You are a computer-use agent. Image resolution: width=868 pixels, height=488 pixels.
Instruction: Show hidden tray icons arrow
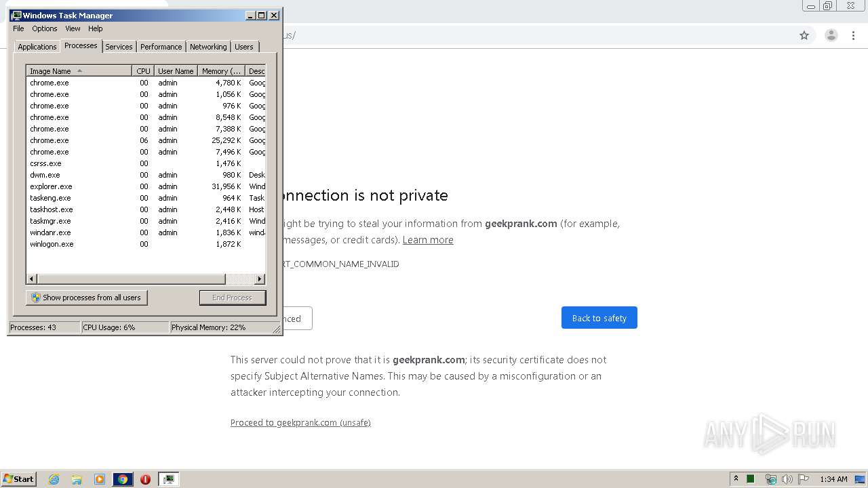tap(736, 479)
